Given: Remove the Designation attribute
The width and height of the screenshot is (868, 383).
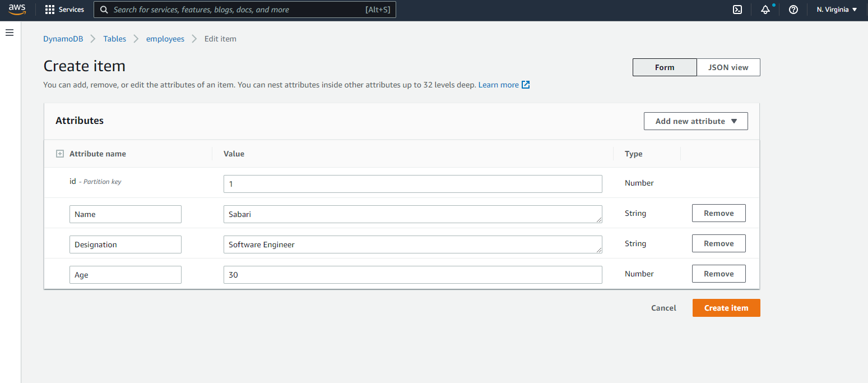Looking at the screenshot, I should tap(719, 243).
